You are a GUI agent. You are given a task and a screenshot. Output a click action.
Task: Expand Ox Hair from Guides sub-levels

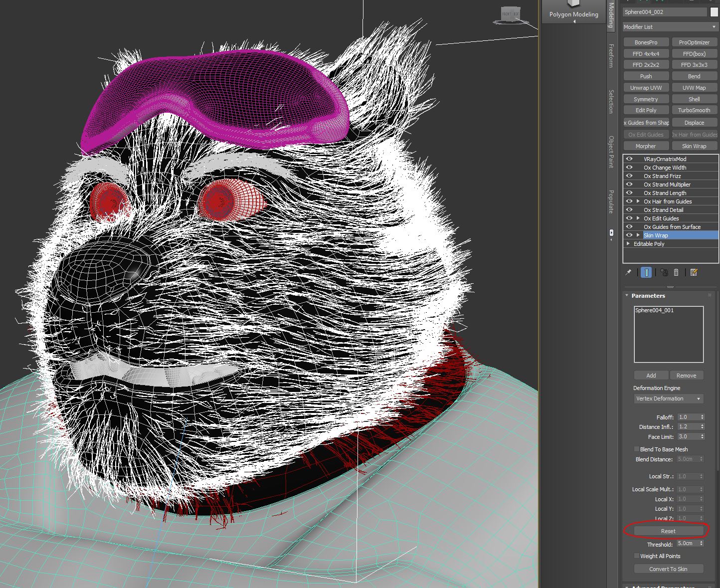(x=638, y=201)
